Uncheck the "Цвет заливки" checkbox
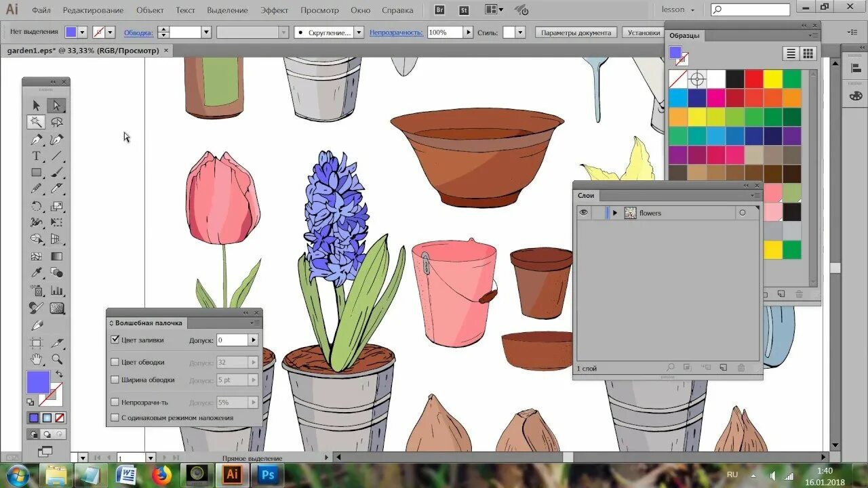This screenshot has height=488, width=868. point(115,340)
